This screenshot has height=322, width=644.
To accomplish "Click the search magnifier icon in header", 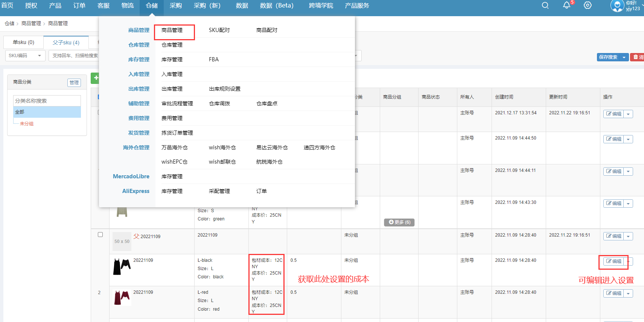I will pos(545,6).
